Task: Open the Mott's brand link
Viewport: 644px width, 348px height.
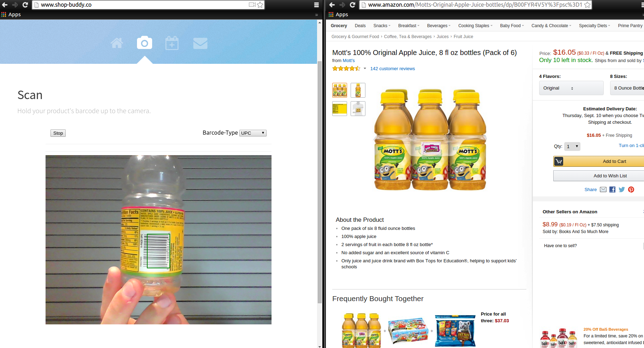Action: tap(349, 61)
